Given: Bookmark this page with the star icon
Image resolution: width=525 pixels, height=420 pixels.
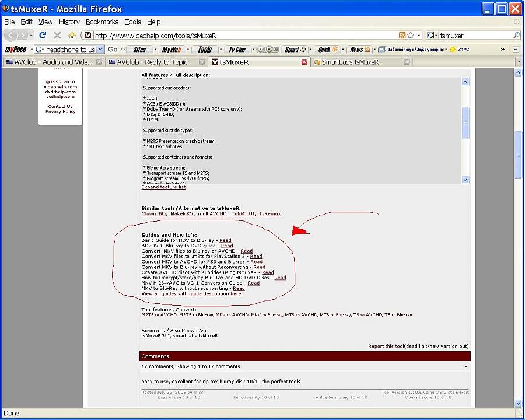Looking at the screenshot, I should pos(411,36).
